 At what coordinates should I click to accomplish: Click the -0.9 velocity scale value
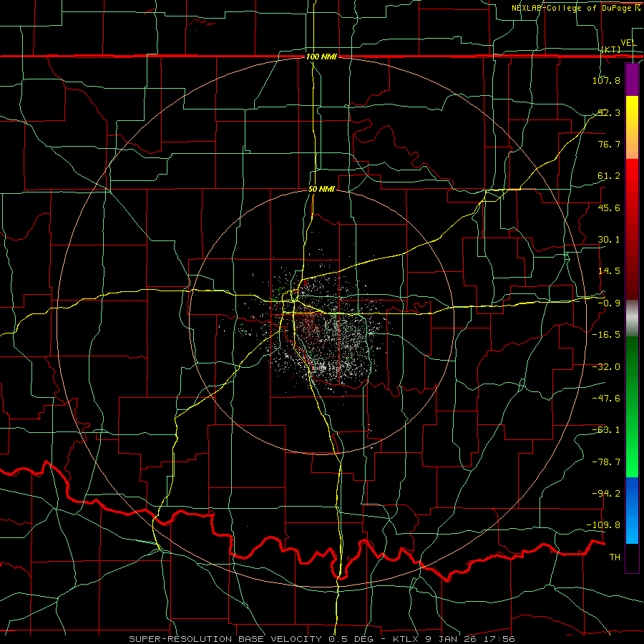click(x=609, y=303)
